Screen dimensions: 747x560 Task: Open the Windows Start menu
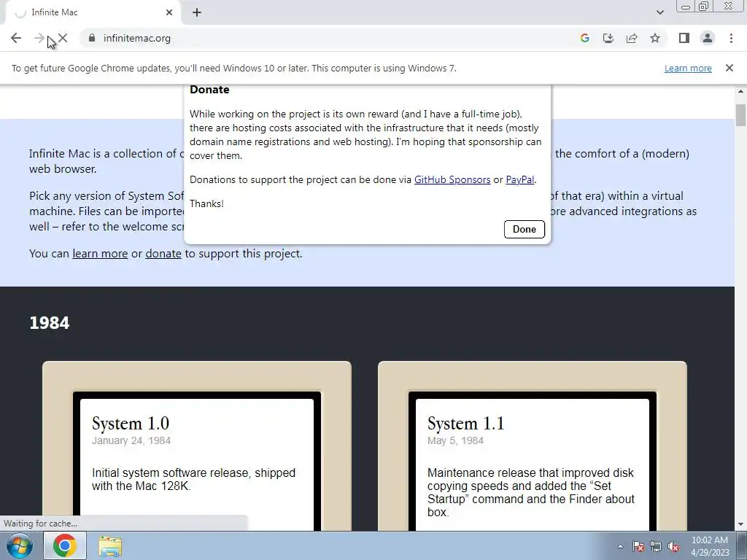click(x=20, y=545)
